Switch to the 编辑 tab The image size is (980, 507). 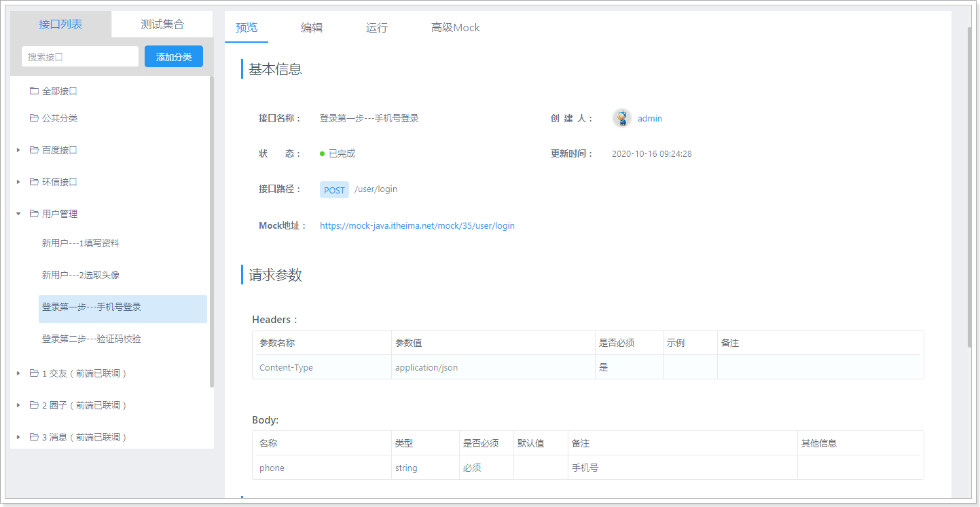click(x=311, y=27)
